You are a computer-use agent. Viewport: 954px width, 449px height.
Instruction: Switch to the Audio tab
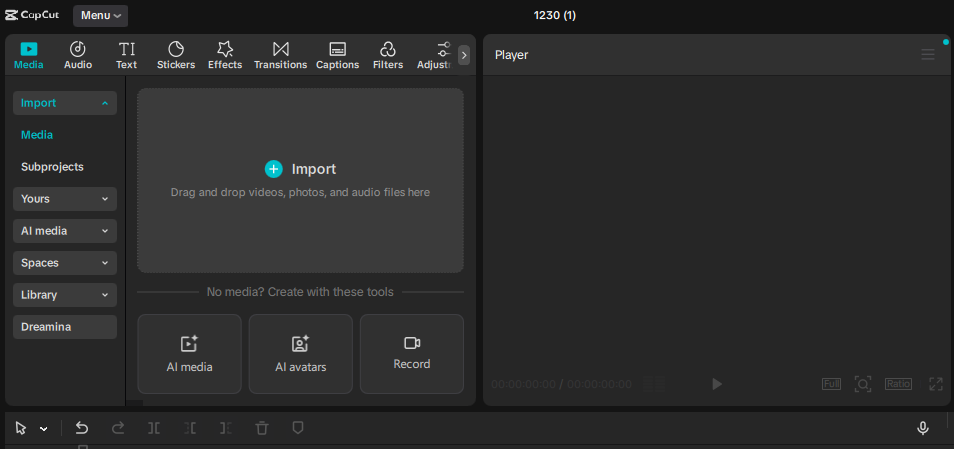click(78, 55)
